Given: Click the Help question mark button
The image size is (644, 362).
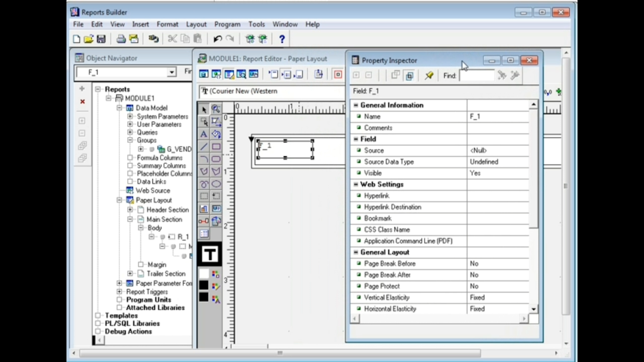Looking at the screenshot, I should (282, 39).
